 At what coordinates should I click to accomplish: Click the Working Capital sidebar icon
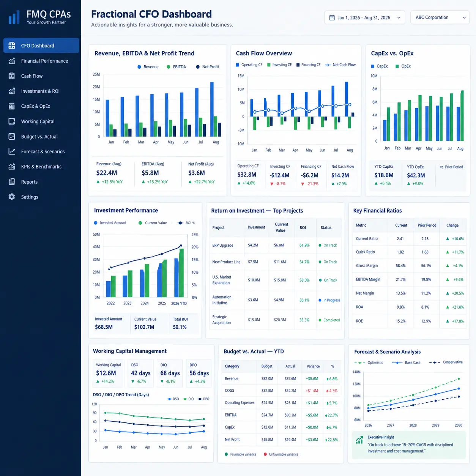tap(12, 121)
